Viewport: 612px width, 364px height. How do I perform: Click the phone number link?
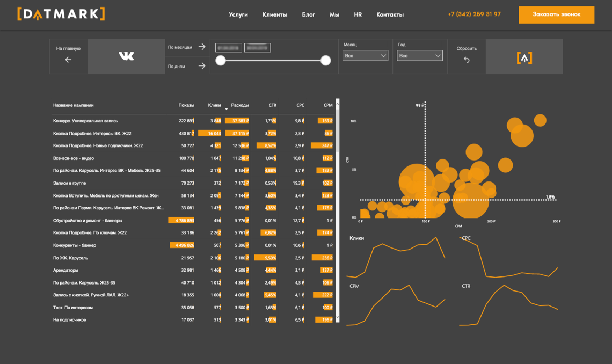pos(474,14)
